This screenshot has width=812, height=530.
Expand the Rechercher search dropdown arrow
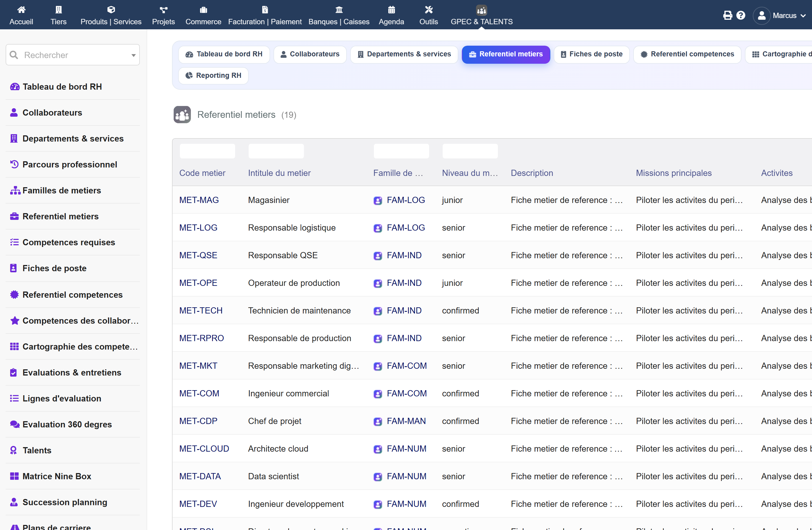(133, 55)
